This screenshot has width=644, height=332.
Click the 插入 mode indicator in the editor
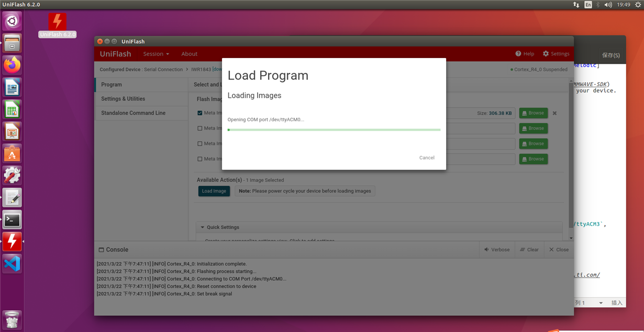coord(617,303)
